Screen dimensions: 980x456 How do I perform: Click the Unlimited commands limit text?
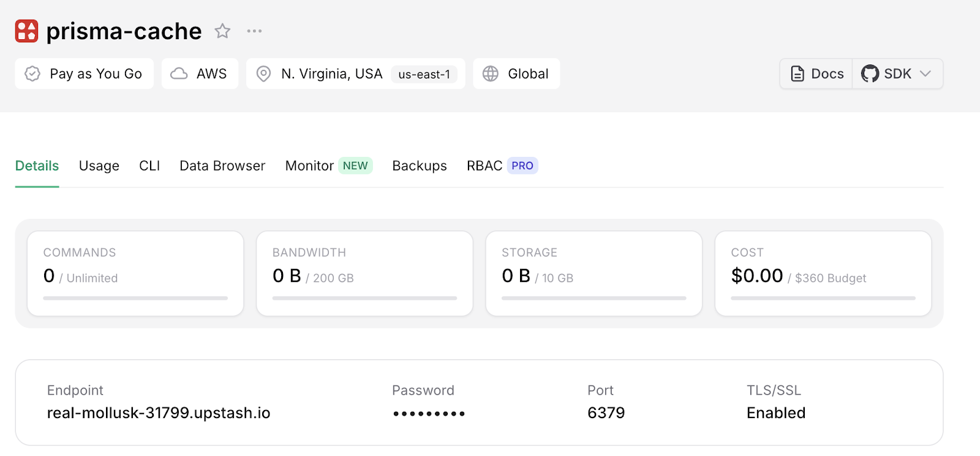(x=92, y=278)
